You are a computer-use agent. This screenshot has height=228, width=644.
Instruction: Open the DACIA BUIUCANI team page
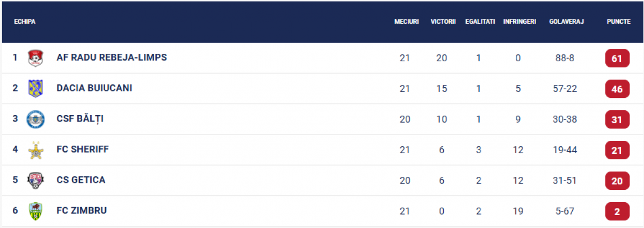point(94,88)
